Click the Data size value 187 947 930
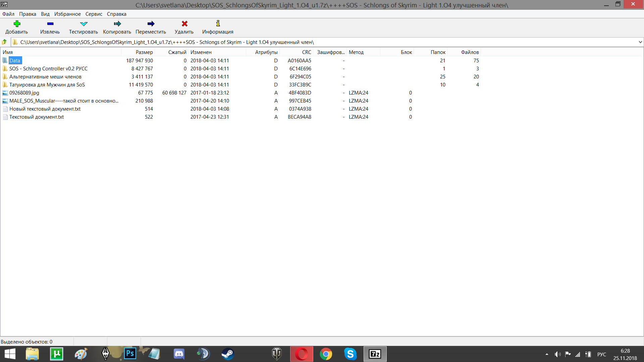The image size is (644, 362). click(x=140, y=61)
